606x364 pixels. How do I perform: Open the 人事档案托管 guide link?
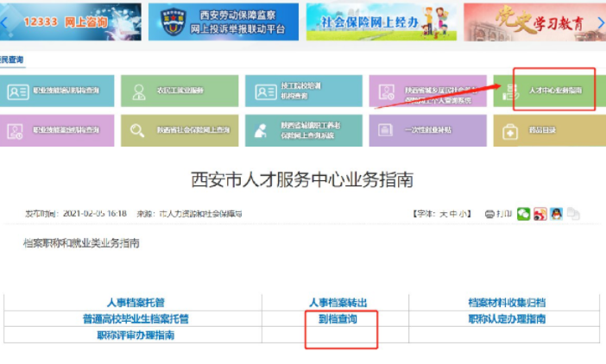pyautogui.click(x=136, y=303)
